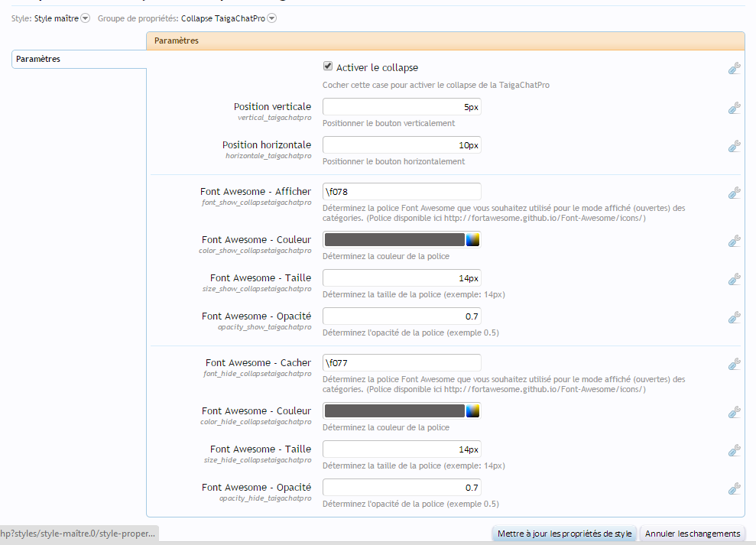Open wrench icon beside color_show_collapsetaigachatpro
The image size is (756, 545).
[735, 241]
